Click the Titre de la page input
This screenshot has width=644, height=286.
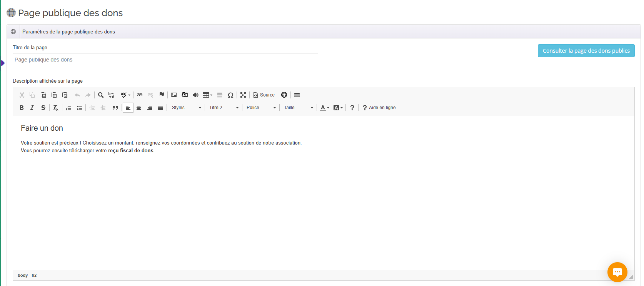165,60
